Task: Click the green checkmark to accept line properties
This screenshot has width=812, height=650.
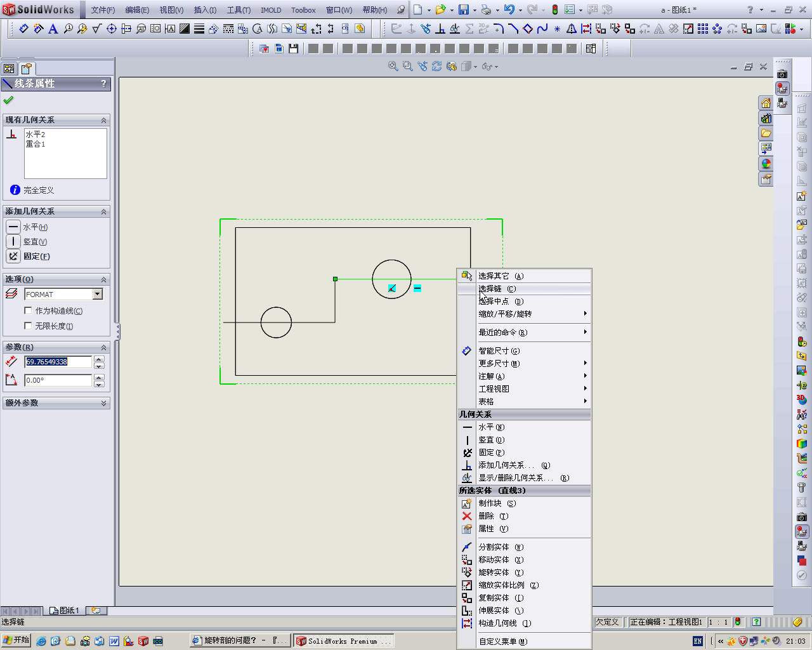Action: (x=8, y=100)
